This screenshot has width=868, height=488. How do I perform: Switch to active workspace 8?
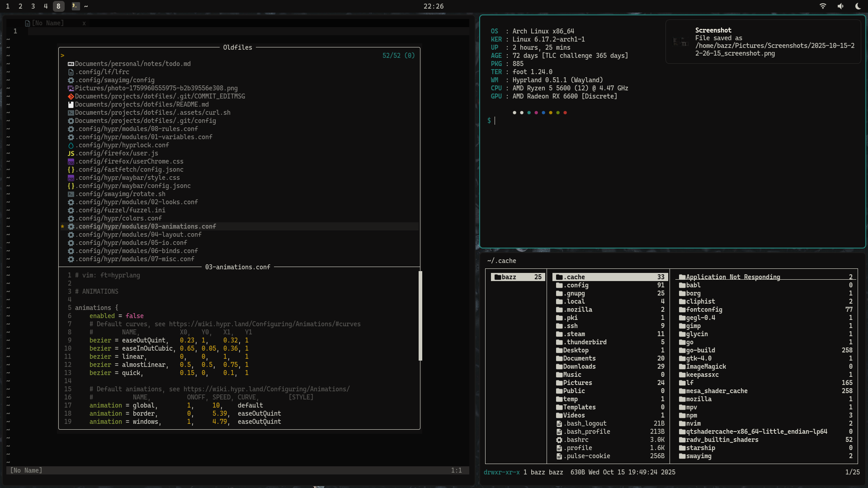(58, 6)
